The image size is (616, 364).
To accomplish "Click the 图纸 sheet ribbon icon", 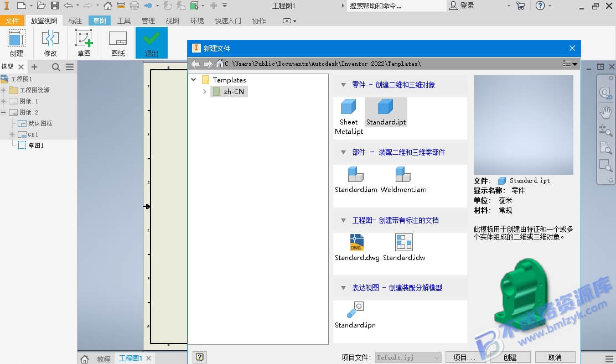I will coord(118,43).
